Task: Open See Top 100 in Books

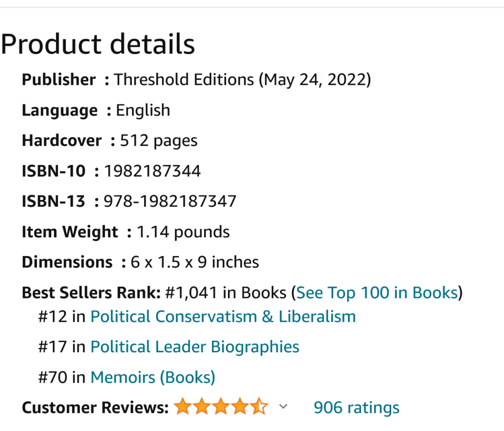Action: pyautogui.click(x=377, y=293)
